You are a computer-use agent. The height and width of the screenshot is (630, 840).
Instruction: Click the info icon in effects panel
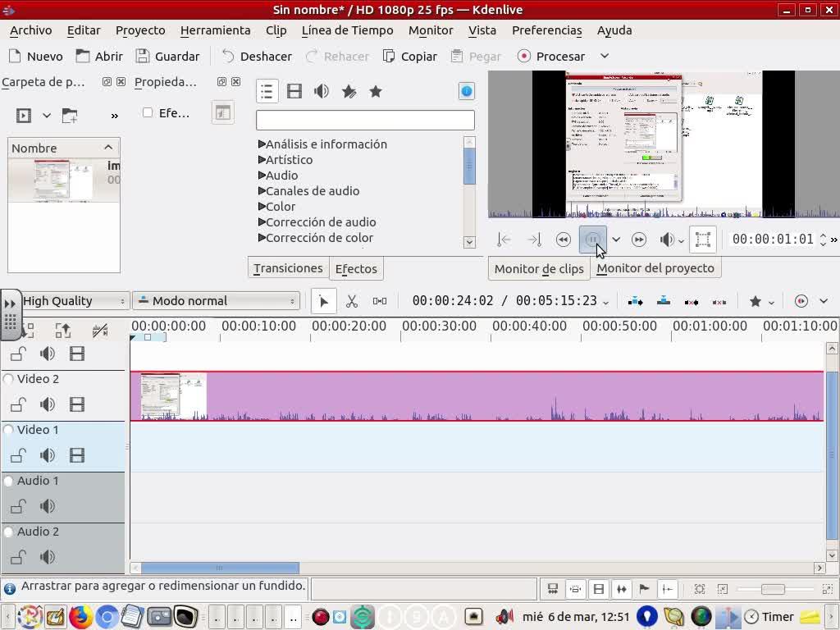[467, 92]
